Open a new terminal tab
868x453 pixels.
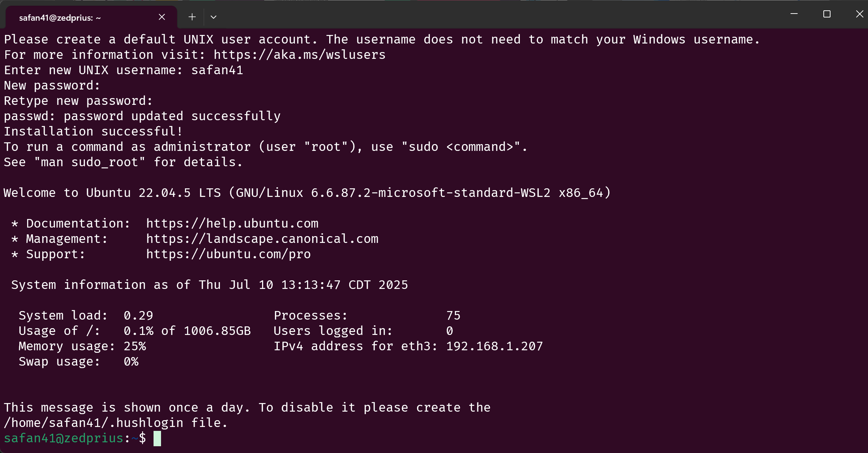click(192, 17)
